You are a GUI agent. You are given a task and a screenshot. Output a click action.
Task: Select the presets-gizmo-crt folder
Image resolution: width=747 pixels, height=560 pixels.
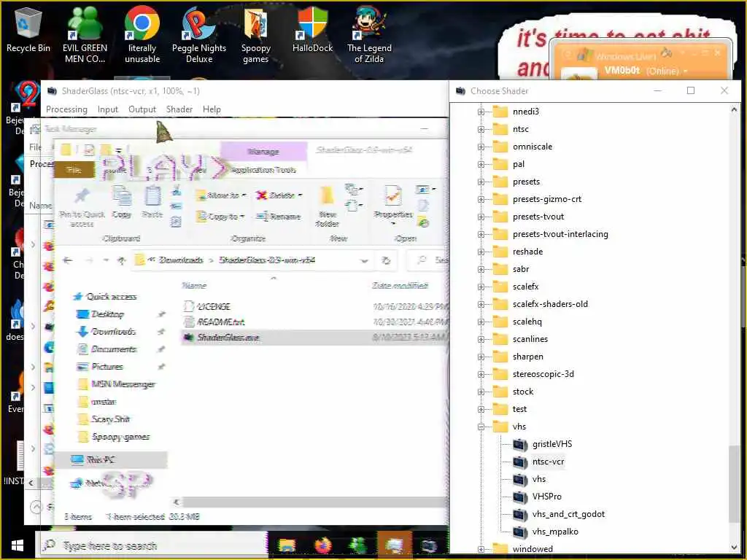(x=547, y=200)
